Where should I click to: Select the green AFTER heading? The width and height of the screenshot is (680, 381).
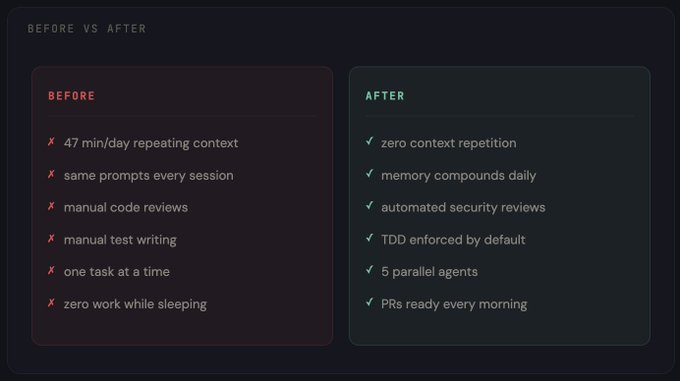[385, 96]
